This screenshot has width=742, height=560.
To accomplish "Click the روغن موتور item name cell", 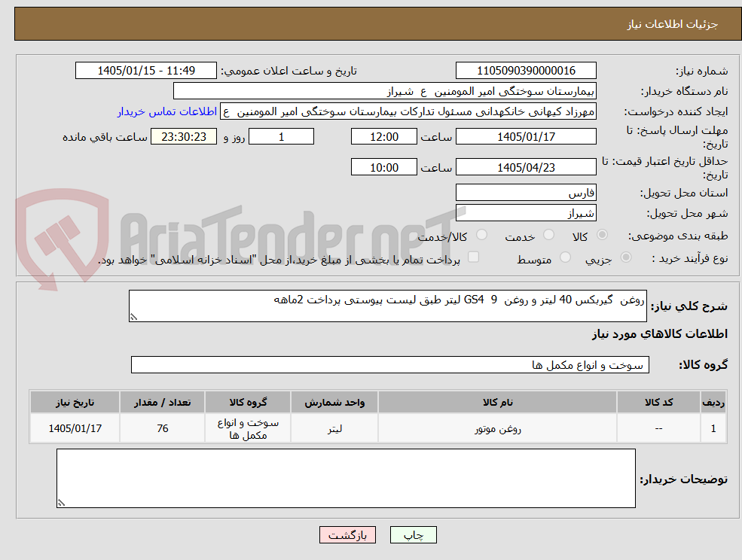I will click(497, 428).
